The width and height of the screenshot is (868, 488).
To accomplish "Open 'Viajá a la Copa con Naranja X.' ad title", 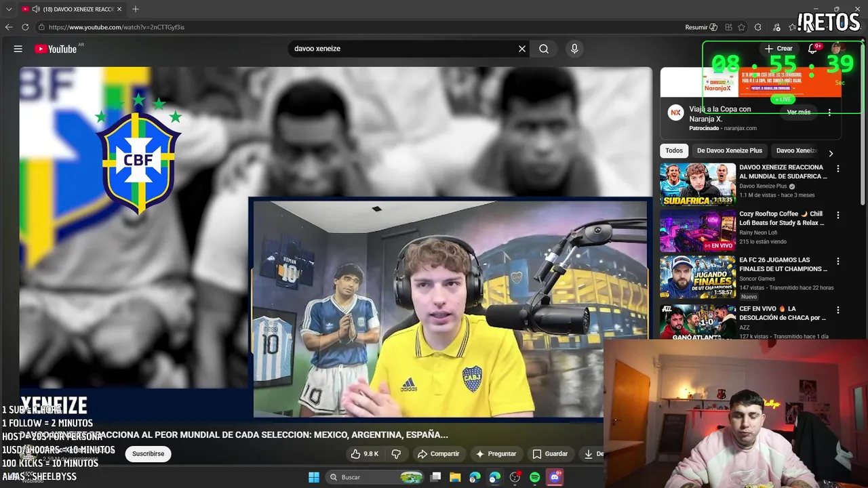I will (720, 114).
